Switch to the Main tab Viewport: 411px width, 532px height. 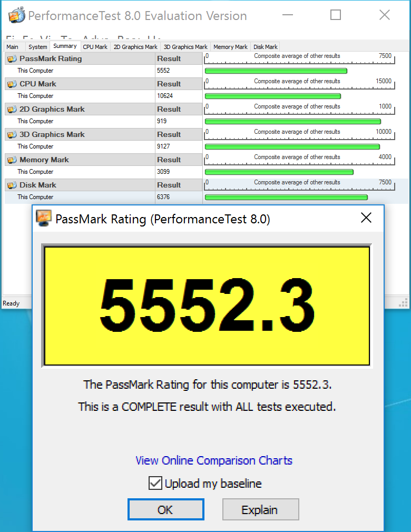click(13, 47)
